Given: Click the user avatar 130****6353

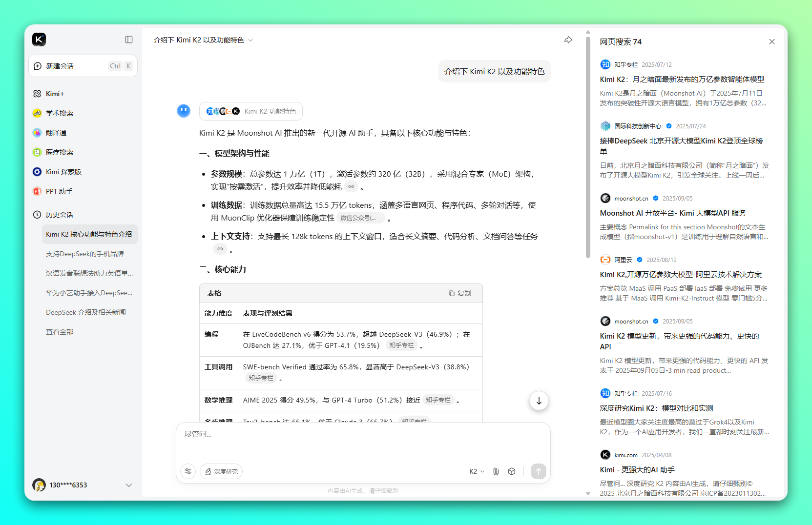Looking at the screenshot, I should coord(39,485).
